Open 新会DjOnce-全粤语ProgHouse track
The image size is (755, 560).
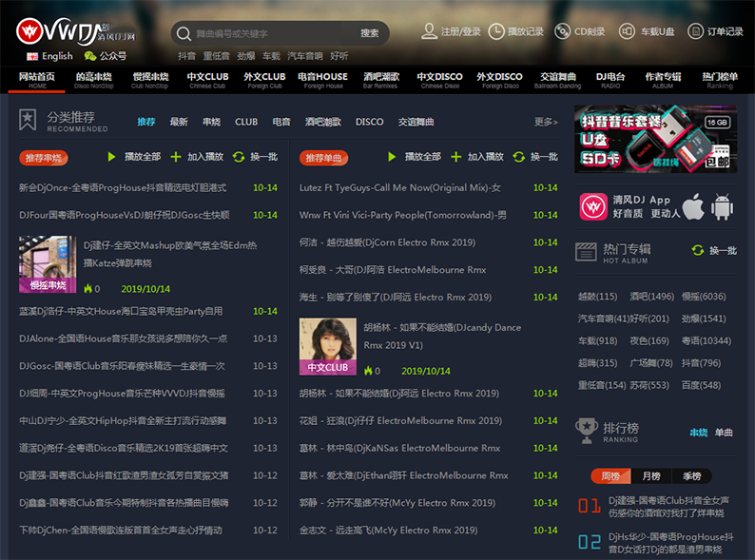(123, 188)
